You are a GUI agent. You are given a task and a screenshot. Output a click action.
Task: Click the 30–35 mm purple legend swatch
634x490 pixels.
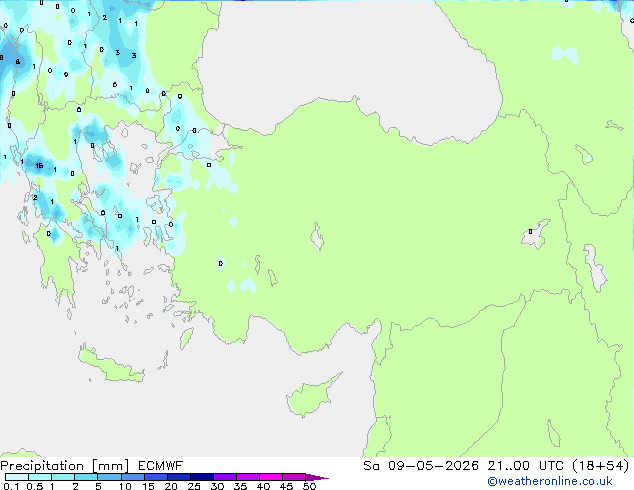click(225, 477)
